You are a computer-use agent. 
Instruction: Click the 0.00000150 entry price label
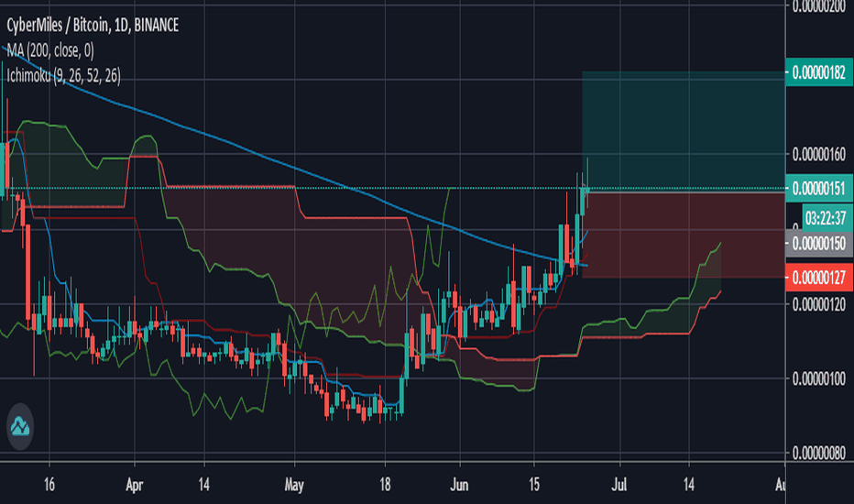coord(818,243)
